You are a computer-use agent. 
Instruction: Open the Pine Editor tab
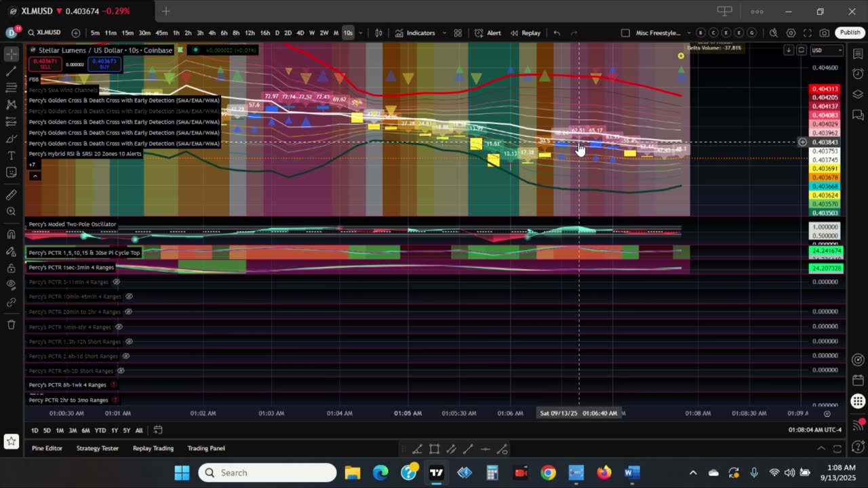point(47,448)
